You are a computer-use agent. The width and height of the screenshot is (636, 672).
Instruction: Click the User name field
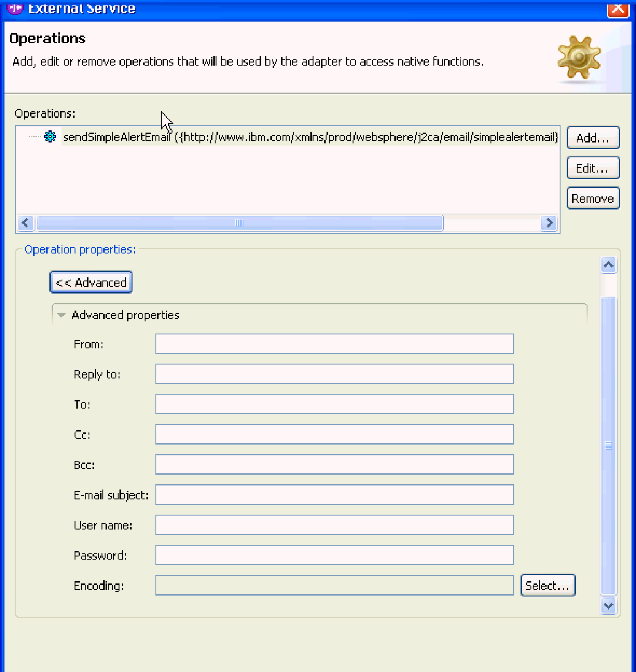335,525
